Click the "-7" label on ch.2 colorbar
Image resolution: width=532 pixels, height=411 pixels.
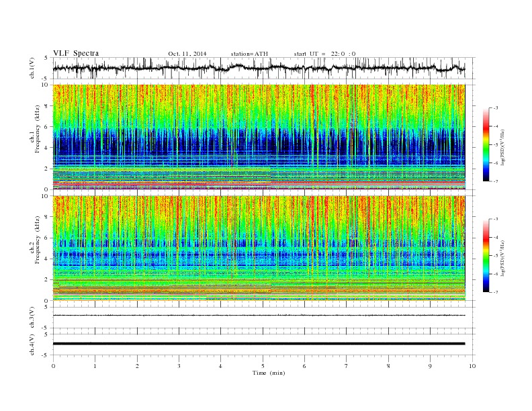click(496, 292)
